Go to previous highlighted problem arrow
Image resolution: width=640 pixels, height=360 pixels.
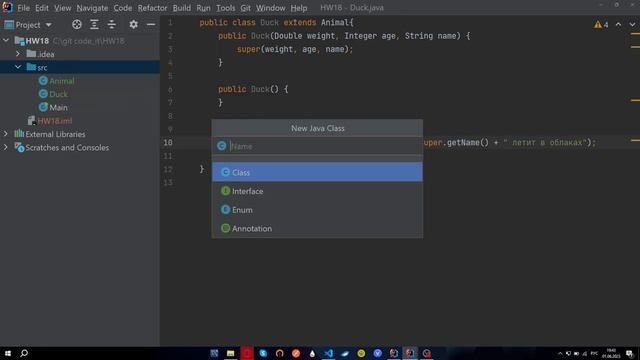(618, 24)
